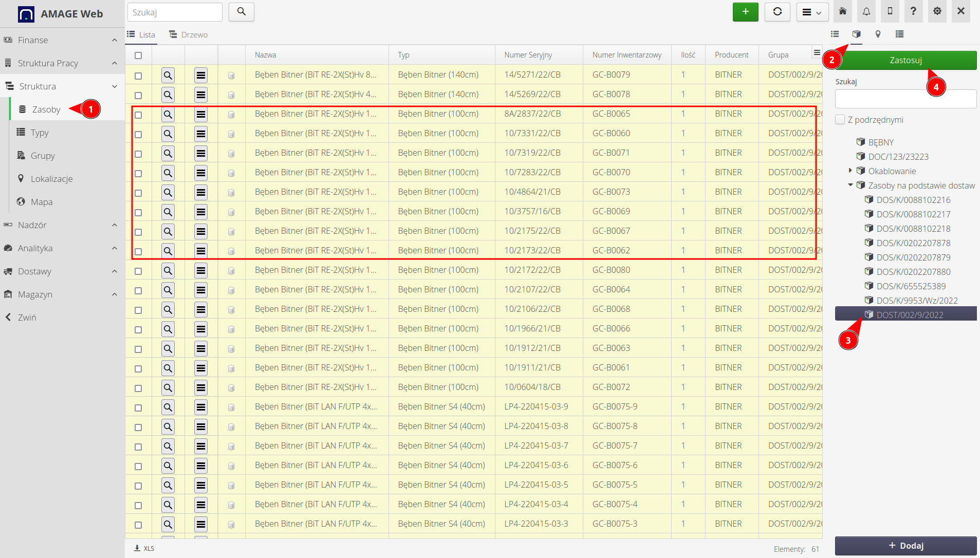Tick the row checkbox for GC-B0060
Viewport: 980px width, 558px height.
(138, 134)
